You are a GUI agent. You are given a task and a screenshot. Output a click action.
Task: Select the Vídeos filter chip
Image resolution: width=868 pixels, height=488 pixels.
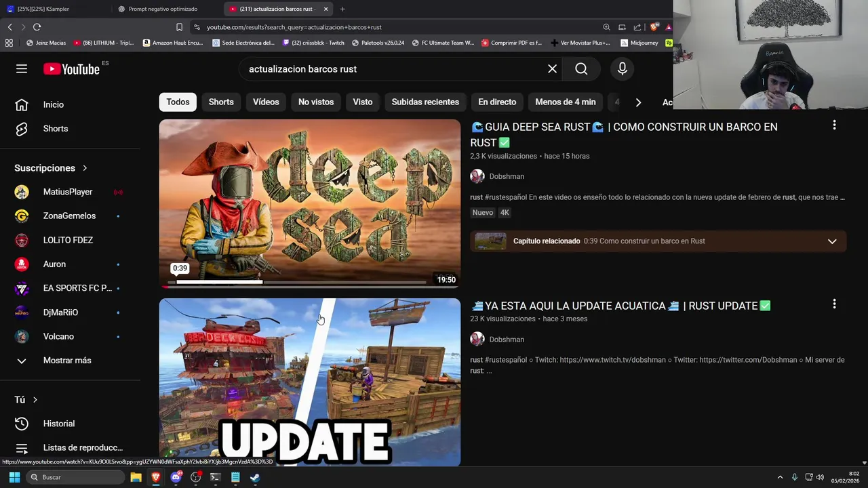[266, 102]
